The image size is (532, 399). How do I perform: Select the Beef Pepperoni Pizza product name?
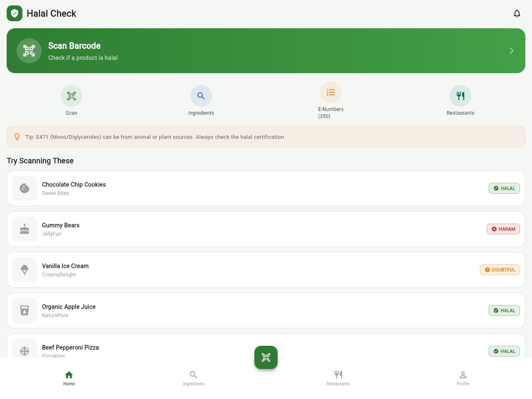(x=70, y=347)
